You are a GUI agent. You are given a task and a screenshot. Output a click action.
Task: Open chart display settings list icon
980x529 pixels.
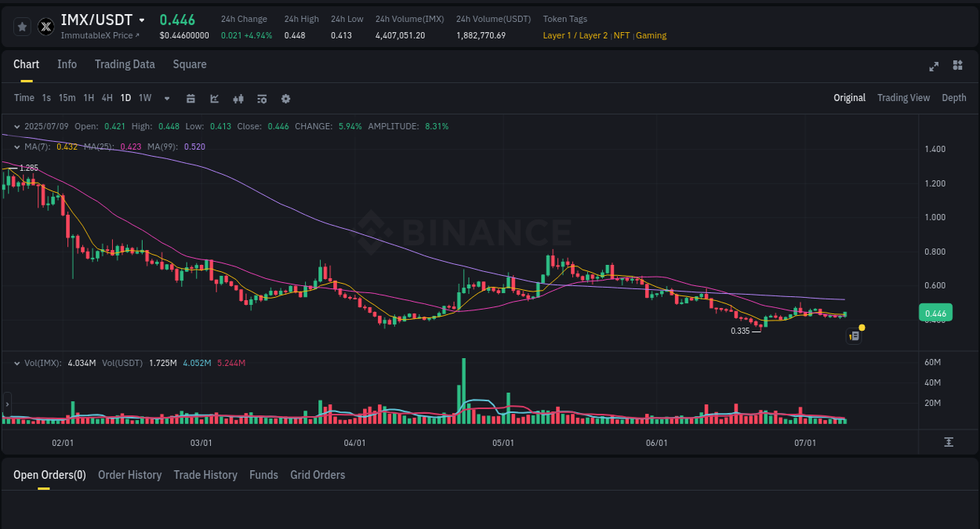[x=261, y=98]
